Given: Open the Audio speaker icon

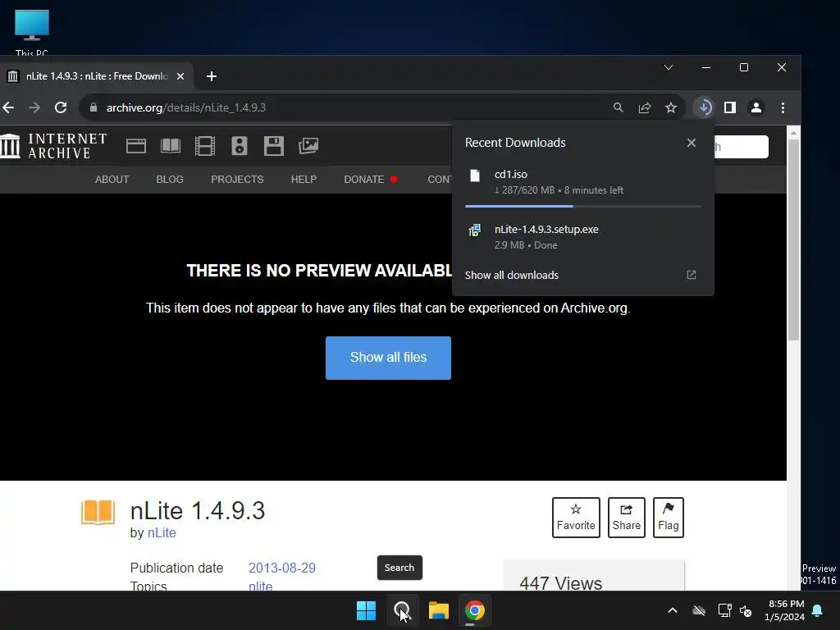Looking at the screenshot, I should pyautogui.click(x=240, y=146).
